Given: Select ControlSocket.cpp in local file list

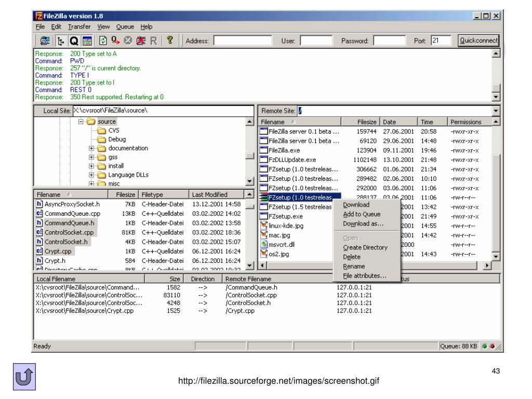Looking at the screenshot, I should point(69,232).
